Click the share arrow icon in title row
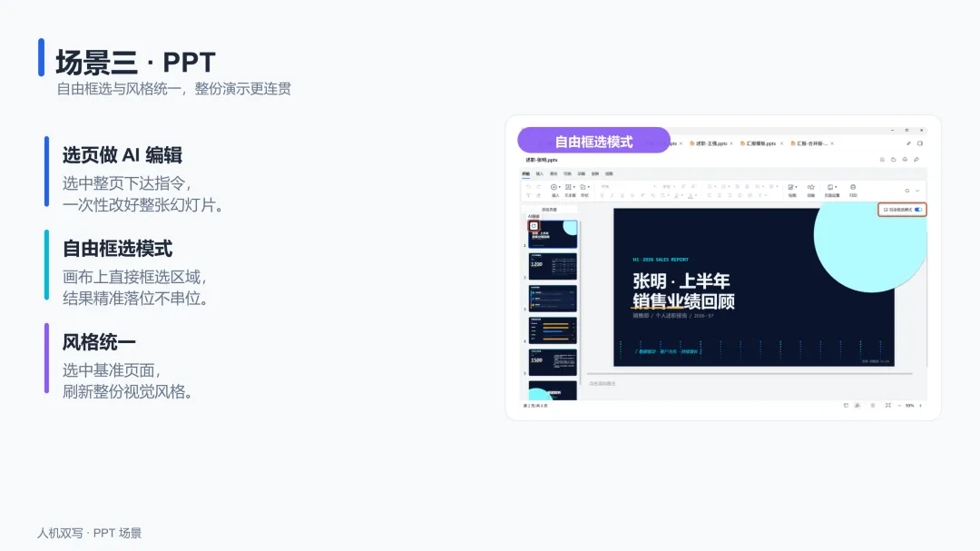The width and height of the screenshot is (980, 551). click(916, 160)
